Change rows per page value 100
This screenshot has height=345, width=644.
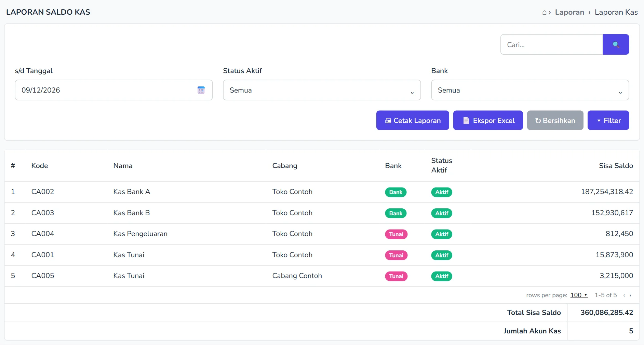[579, 295]
